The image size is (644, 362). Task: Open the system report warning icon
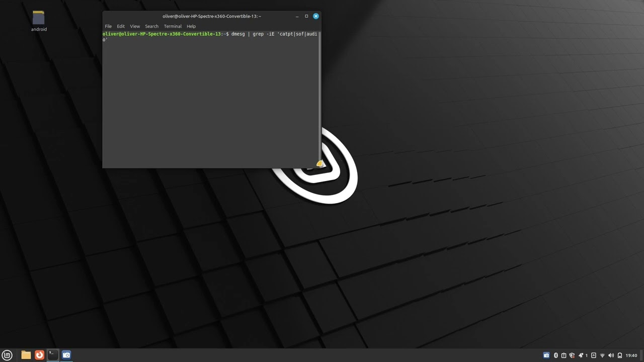click(563, 355)
